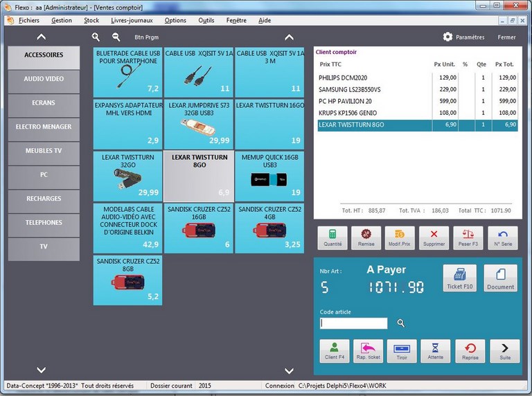Add Sandisk Cruzer CZ52 4GB product
Viewport: 532px width, 396px height.
pyautogui.click(x=269, y=228)
